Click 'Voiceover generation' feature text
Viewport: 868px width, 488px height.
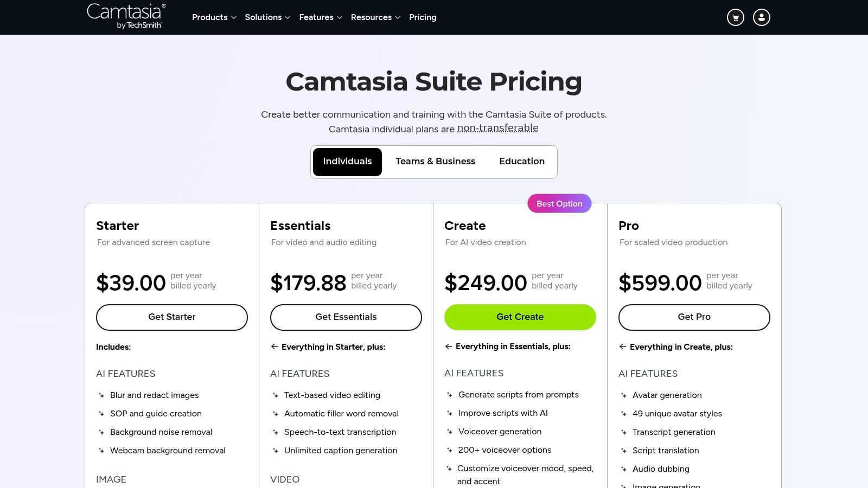click(500, 432)
